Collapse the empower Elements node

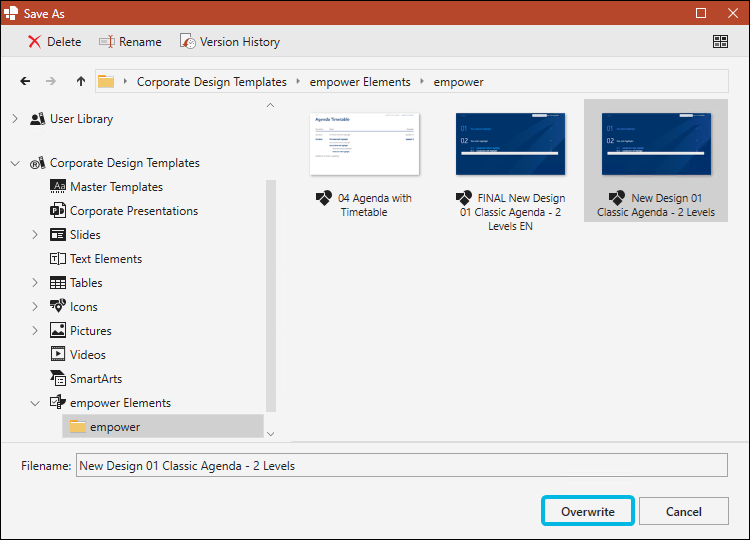pos(35,403)
